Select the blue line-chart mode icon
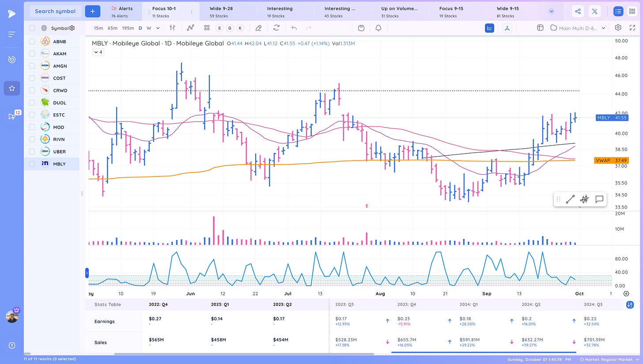643x364 pixels. click(489, 28)
